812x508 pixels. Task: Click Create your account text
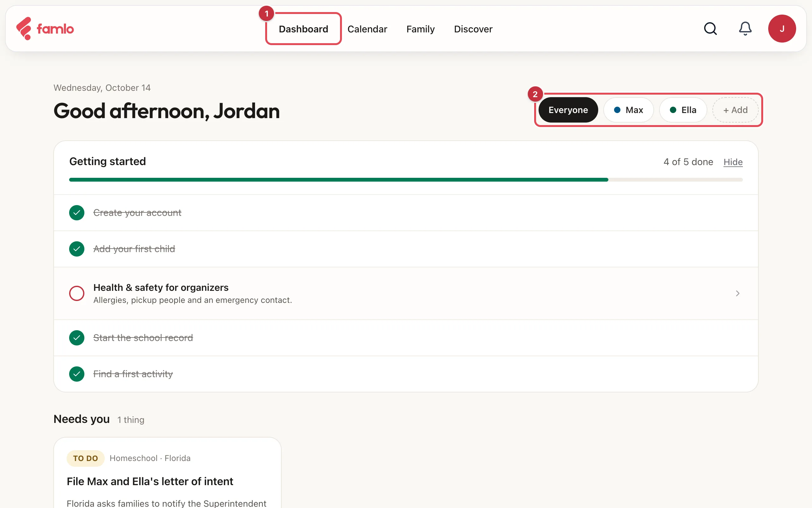pyautogui.click(x=137, y=213)
